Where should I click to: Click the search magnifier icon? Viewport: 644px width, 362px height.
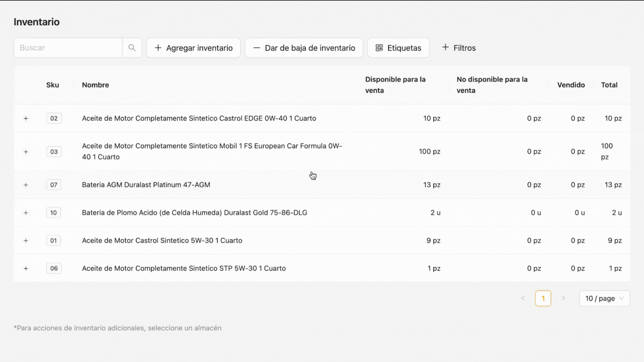coord(132,48)
